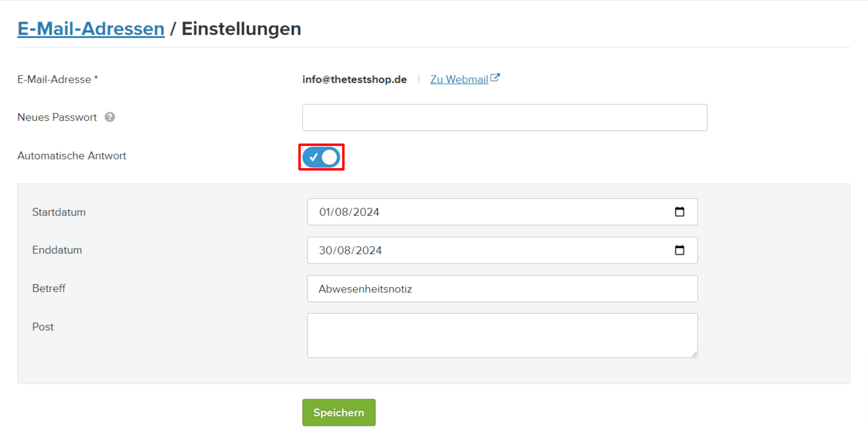Select the year 2024 in Startdatum
Viewport: 868px width, 439px height.
tap(366, 212)
